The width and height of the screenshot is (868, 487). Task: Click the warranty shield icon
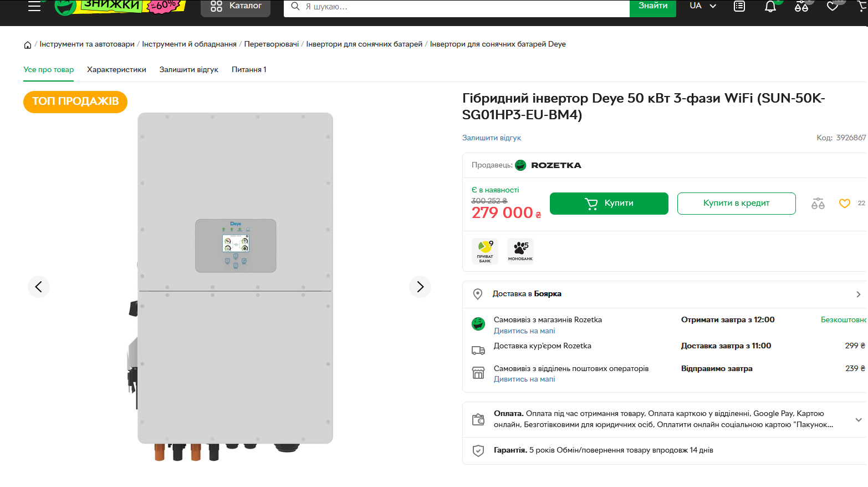coord(478,451)
